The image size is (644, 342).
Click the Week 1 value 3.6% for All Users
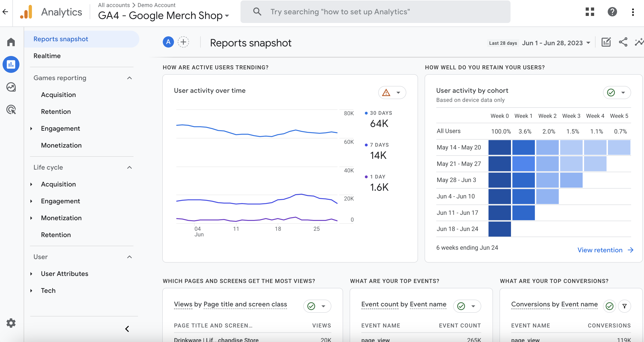coord(525,131)
